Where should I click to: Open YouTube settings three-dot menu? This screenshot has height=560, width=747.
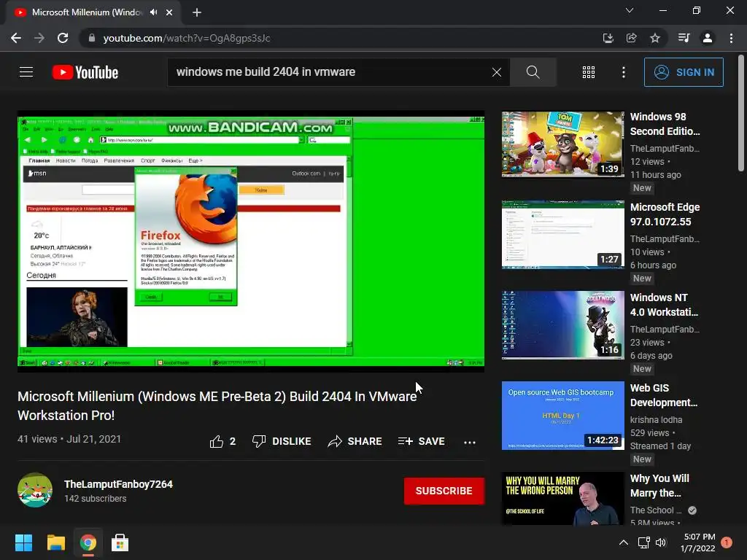(x=624, y=72)
